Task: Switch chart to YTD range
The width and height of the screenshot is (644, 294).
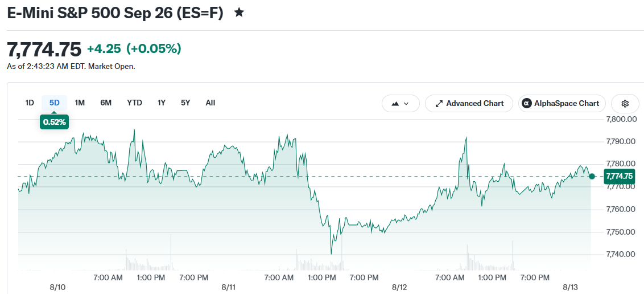Action: [134, 103]
